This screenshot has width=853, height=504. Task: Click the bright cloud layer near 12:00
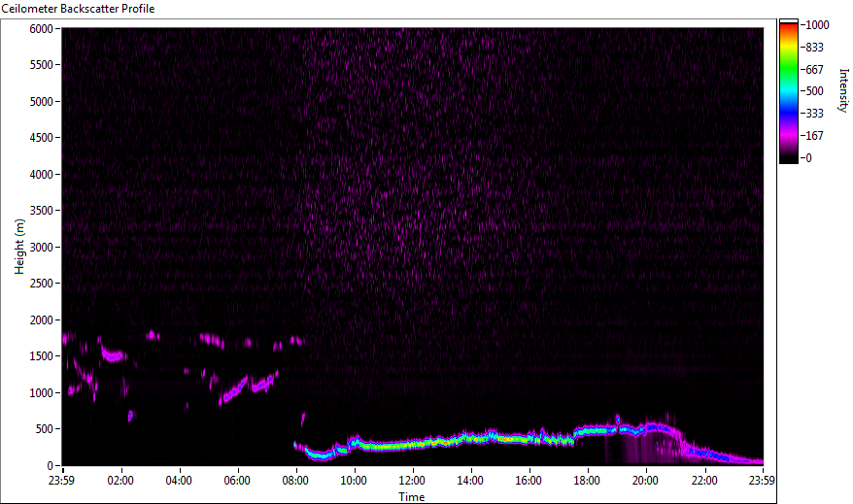point(412,445)
